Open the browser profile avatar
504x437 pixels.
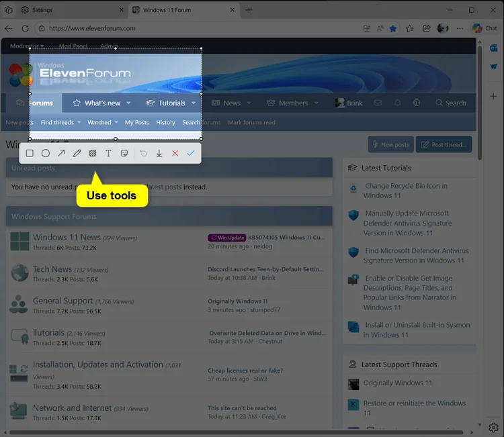[x=443, y=28]
